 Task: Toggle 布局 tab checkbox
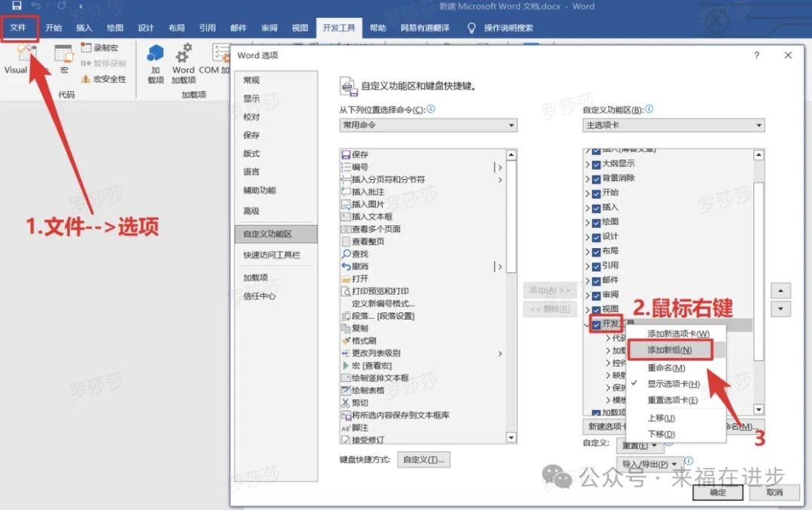click(596, 251)
